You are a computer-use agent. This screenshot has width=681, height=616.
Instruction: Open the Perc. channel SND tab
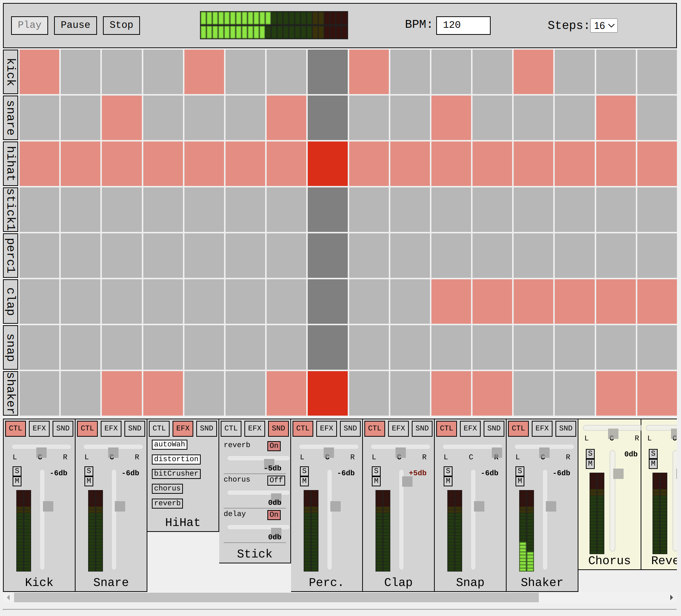click(350, 429)
